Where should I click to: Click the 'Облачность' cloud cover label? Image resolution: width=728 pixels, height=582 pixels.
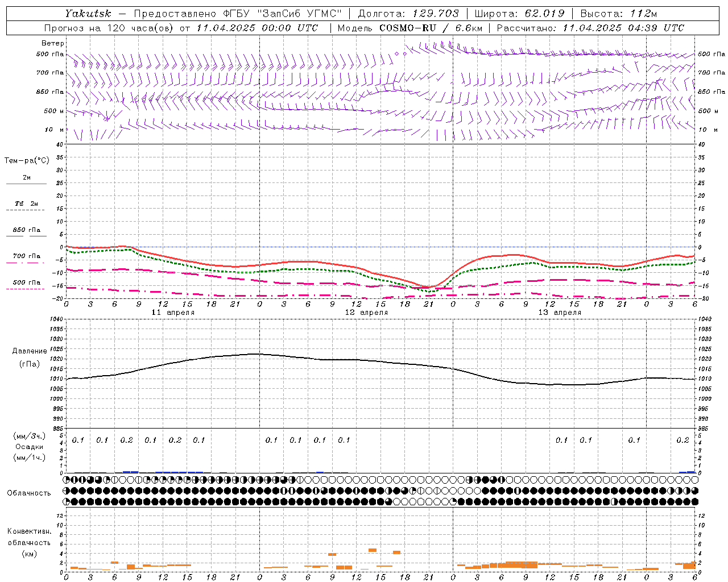tap(29, 493)
